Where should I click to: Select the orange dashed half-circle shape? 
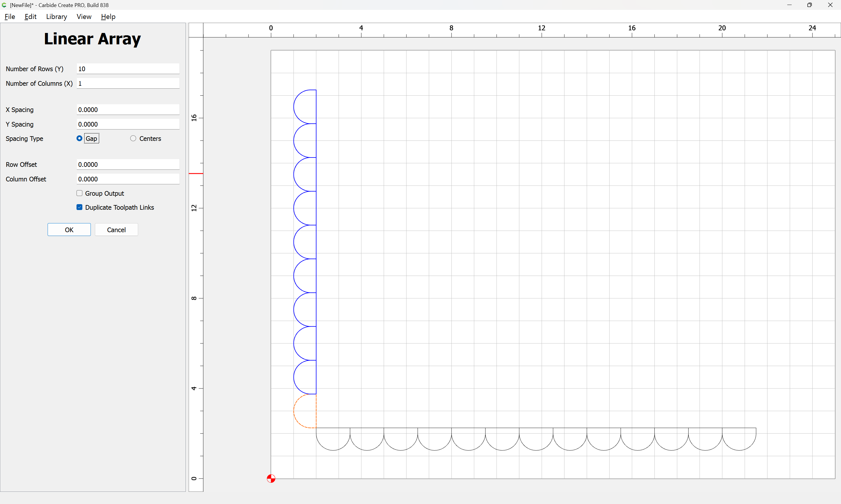294,411
